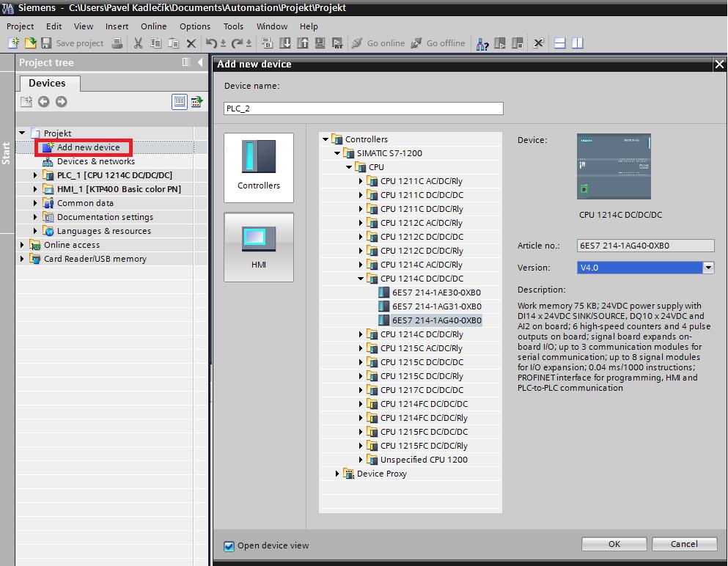This screenshot has width=728, height=566.
Task: Expand the CPU 1211C AC/DC/Rly folder
Action: [361, 181]
